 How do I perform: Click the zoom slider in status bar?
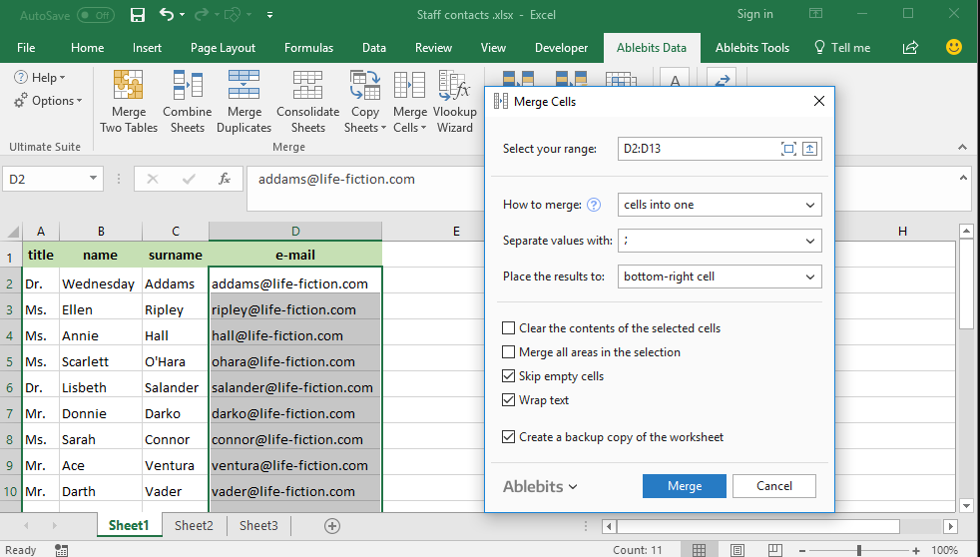pyautogui.click(x=859, y=550)
